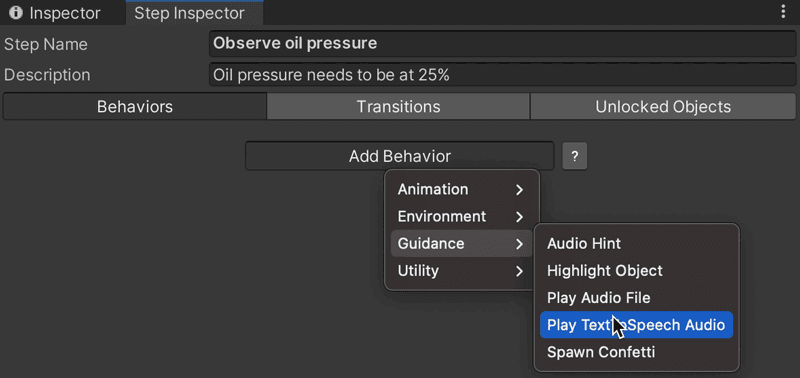Click the Animation submenu arrow
Image resolution: width=800 pixels, height=378 pixels.
pyautogui.click(x=519, y=190)
